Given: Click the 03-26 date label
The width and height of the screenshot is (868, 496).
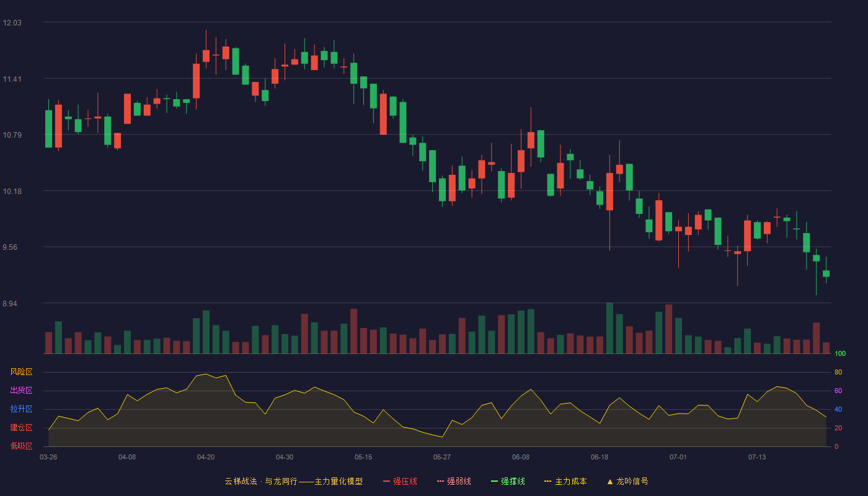Looking at the screenshot, I should click(x=48, y=457).
